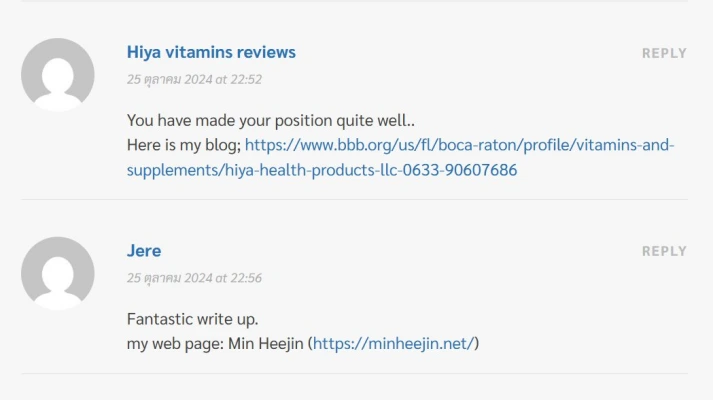Click the text 'You have made your position'
This screenshot has height=400, width=713.
pyautogui.click(x=225, y=120)
